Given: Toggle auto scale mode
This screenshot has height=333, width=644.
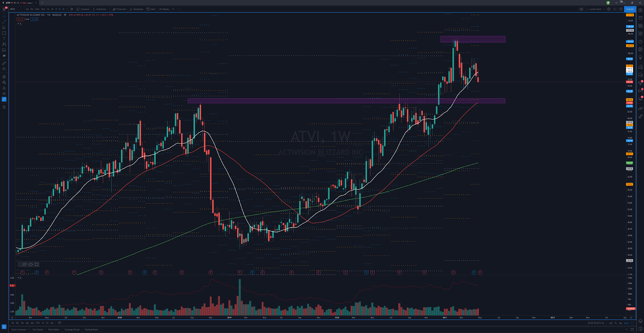Looking at the screenshot, I should (x=626, y=323).
